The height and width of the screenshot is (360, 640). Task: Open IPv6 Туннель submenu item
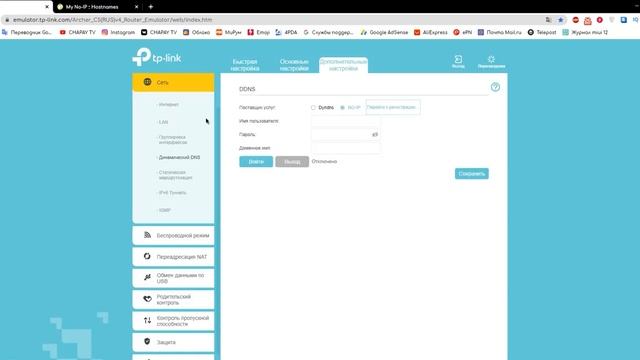[172, 193]
